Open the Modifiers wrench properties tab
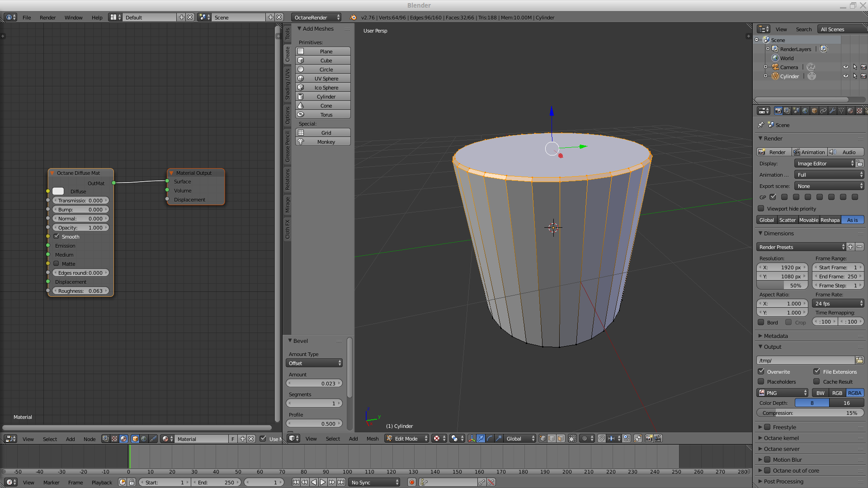 [x=832, y=111]
